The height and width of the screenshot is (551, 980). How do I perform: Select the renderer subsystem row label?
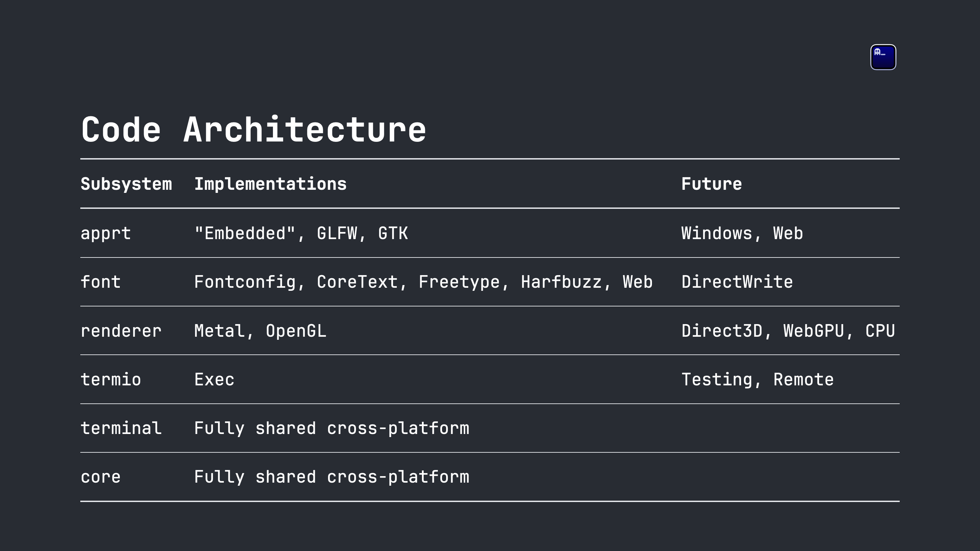tap(121, 331)
